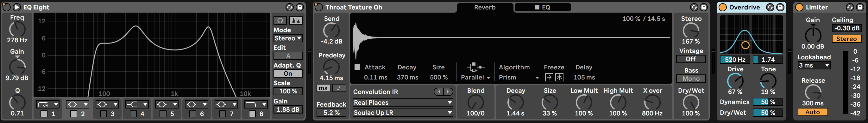The height and width of the screenshot is (123, 868).
Task: Open Prism algorithm dropdown
Action: 519,77
